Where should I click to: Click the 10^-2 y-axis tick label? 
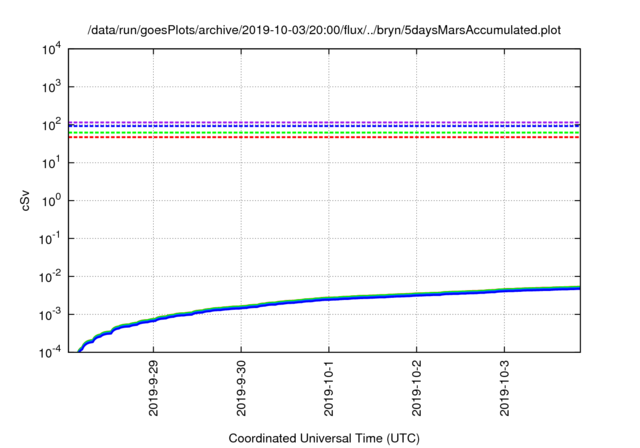(x=50, y=276)
